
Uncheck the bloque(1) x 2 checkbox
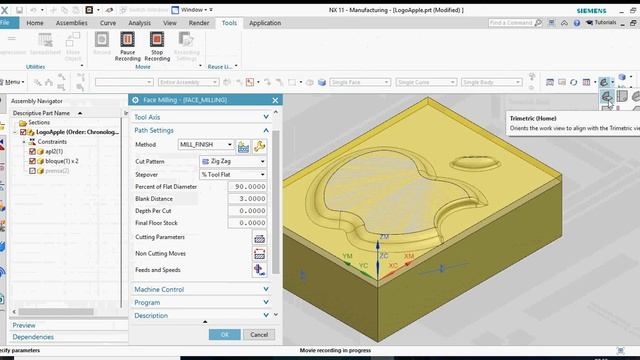tap(33, 161)
